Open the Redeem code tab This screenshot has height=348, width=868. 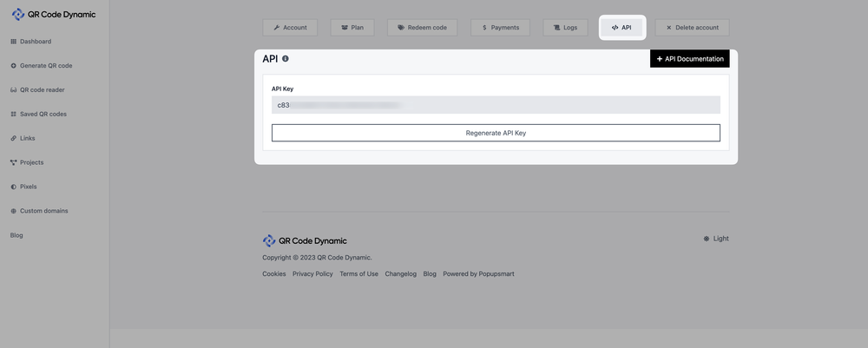click(x=422, y=28)
